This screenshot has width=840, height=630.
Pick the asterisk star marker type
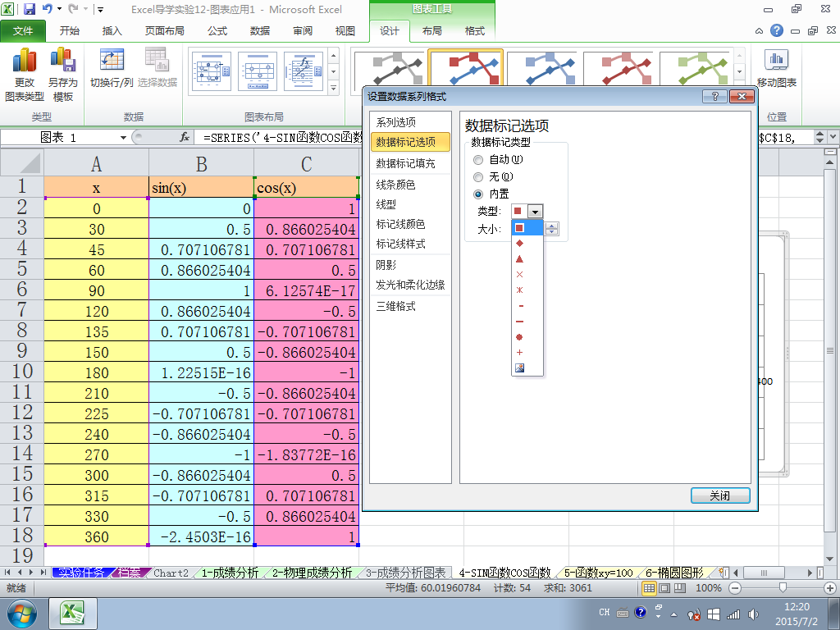click(519, 290)
